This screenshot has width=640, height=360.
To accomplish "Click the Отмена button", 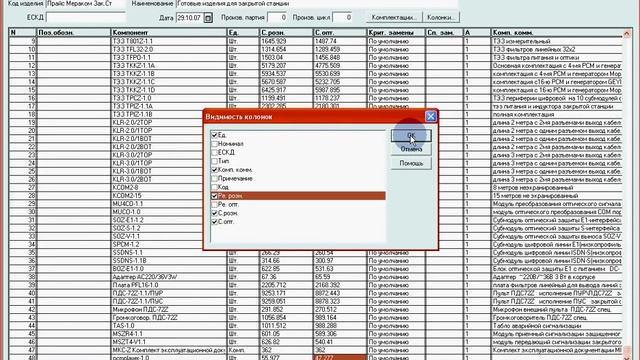I will [411, 149].
